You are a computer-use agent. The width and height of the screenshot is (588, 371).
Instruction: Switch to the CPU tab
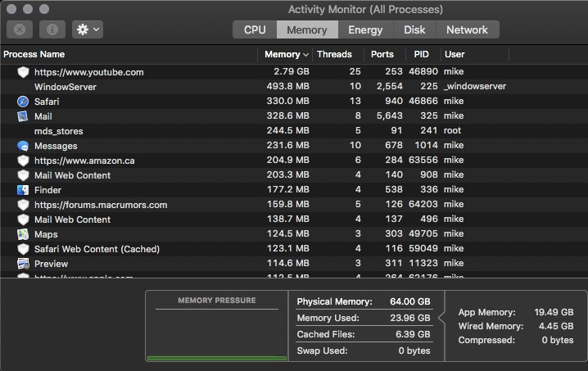[255, 29]
